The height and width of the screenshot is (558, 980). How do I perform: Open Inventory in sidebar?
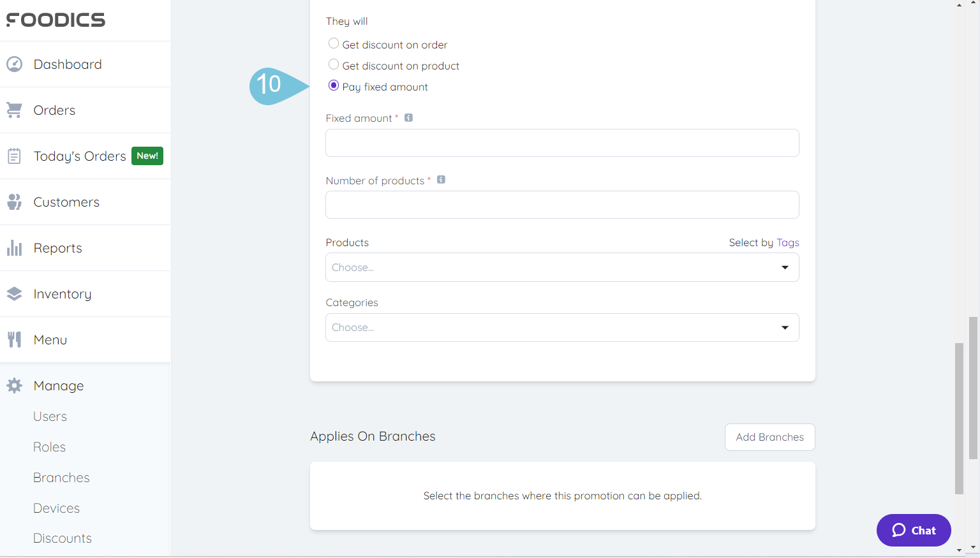pyautogui.click(x=85, y=294)
